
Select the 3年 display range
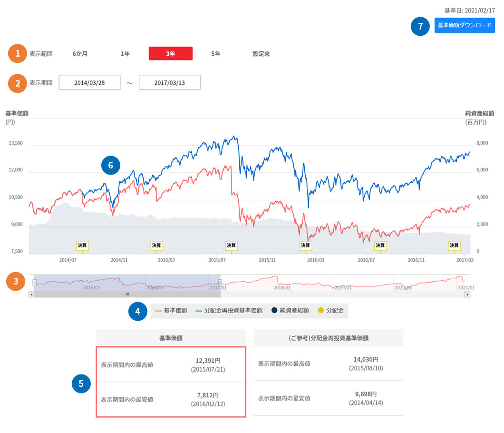coord(171,53)
